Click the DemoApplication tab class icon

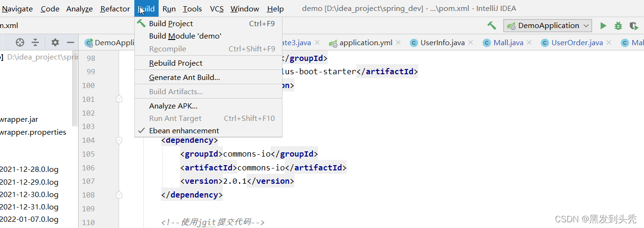click(89, 43)
